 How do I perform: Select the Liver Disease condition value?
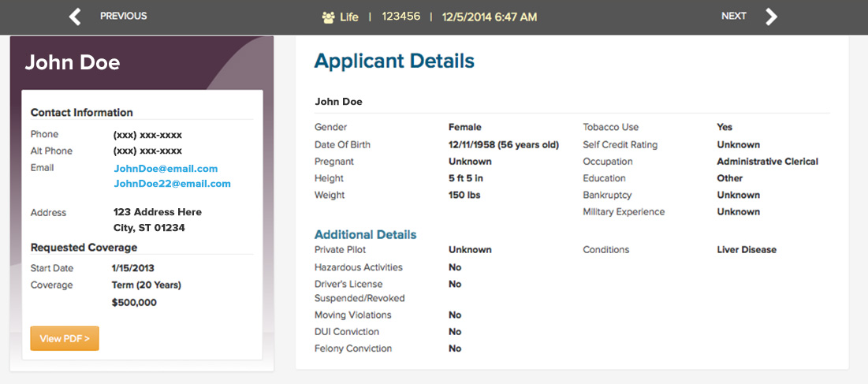(x=746, y=250)
